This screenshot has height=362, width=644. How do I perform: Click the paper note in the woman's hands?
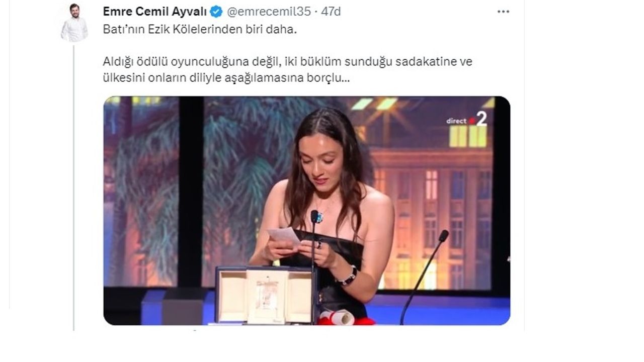284,236
